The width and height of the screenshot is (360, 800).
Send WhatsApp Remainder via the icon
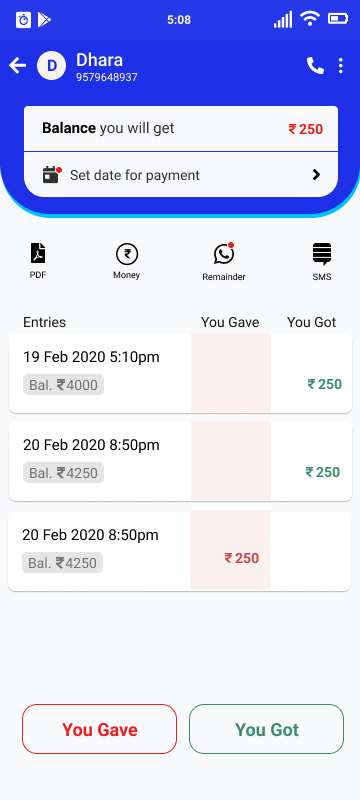pos(223,254)
